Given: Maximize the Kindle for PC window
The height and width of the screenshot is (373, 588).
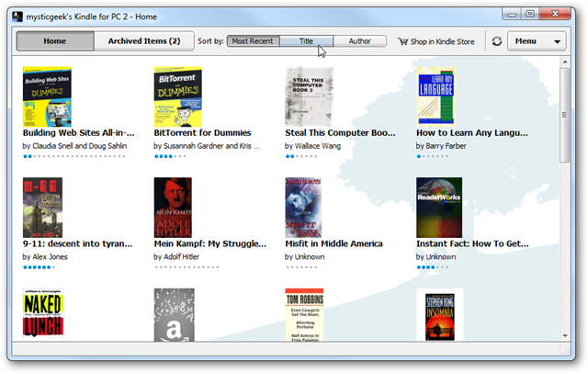Looking at the screenshot, I should (530, 14).
